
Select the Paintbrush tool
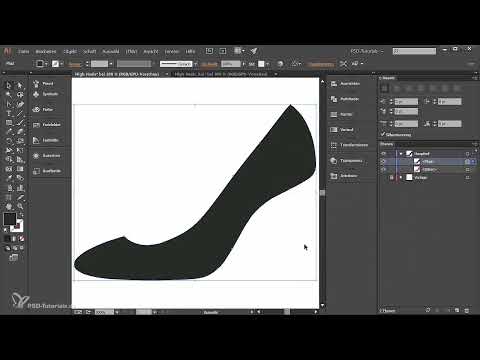tap(20, 123)
